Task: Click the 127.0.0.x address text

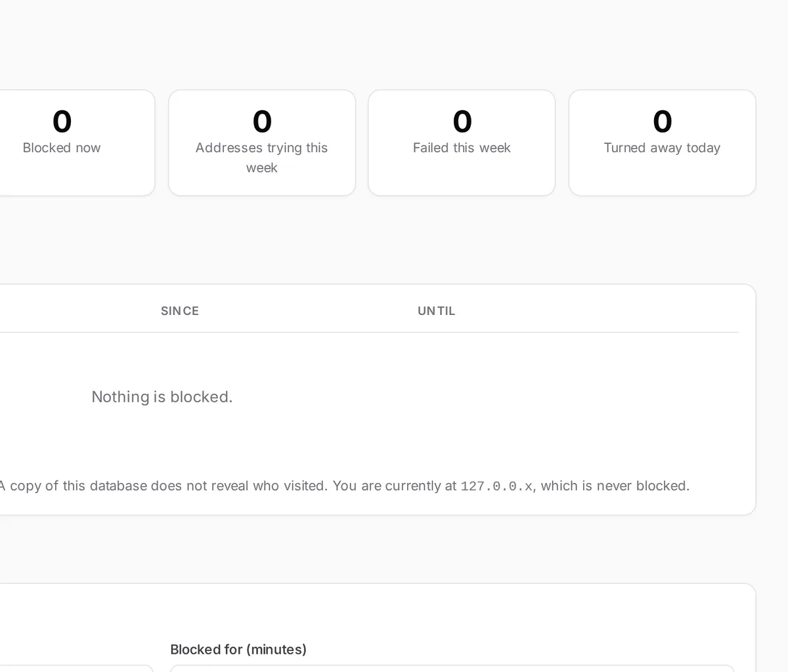Action: point(496,486)
